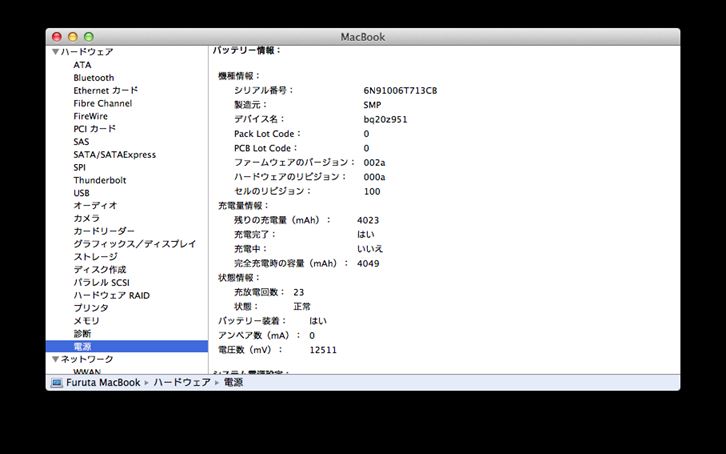Viewport: 726px width, 454px height.
Task: Open SATA/SATAExpress information
Action: [114, 155]
